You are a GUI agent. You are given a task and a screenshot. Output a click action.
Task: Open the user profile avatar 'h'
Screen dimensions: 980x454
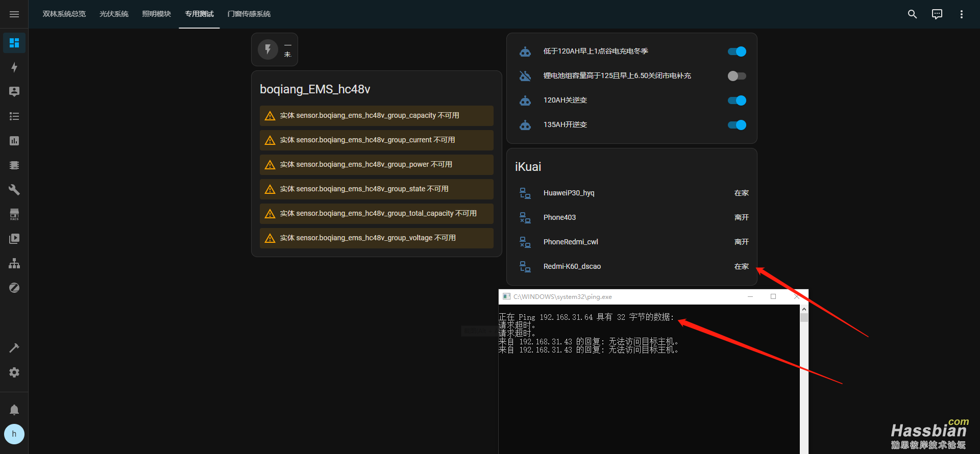(14, 434)
